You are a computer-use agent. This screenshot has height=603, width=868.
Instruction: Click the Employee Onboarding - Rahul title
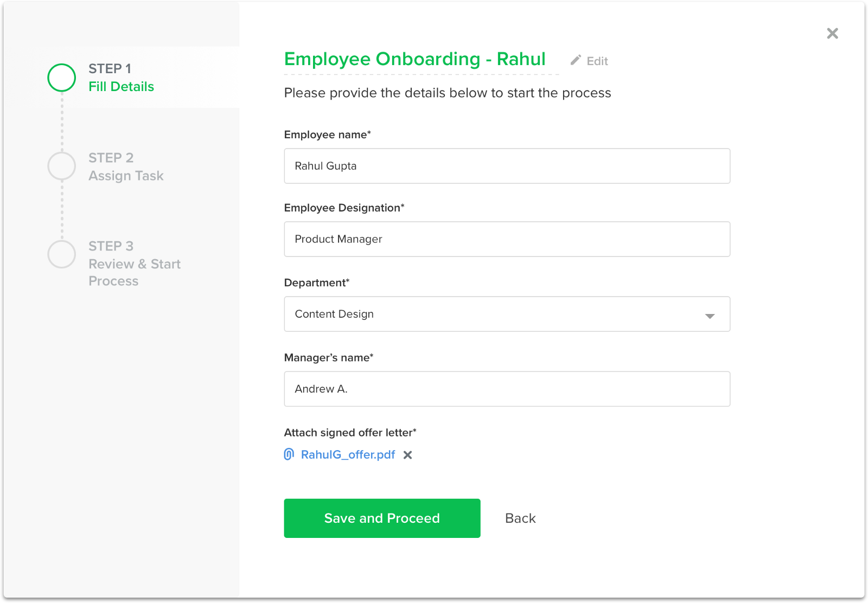click(x=414, y=59)
